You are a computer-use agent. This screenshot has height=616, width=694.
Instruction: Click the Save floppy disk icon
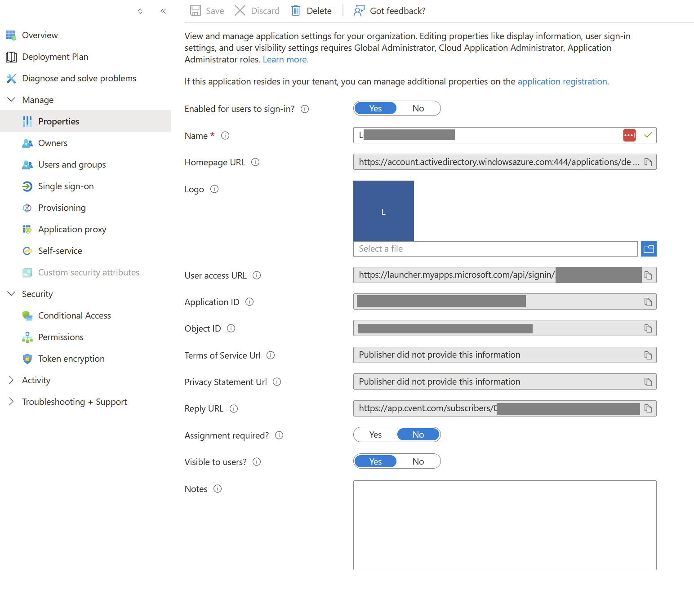(x=195, y=10)
